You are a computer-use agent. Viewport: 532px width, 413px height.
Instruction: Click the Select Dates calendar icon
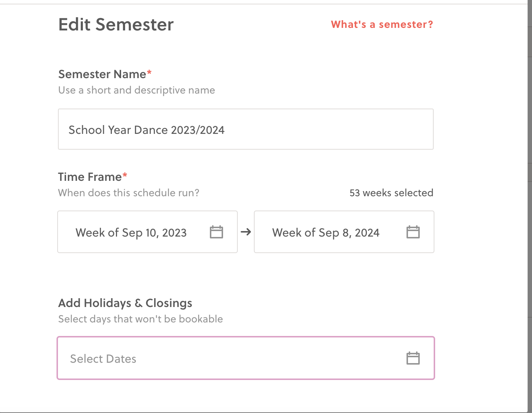413,358
